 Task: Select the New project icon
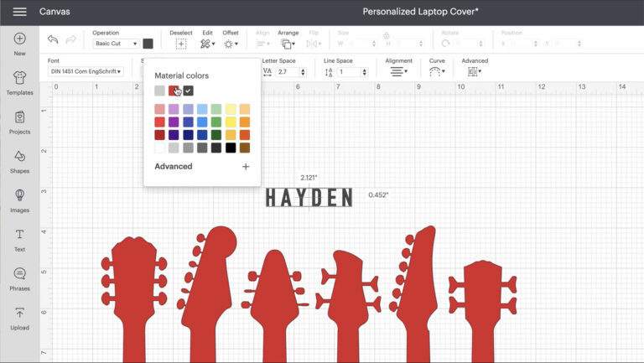tap(20, 44)
